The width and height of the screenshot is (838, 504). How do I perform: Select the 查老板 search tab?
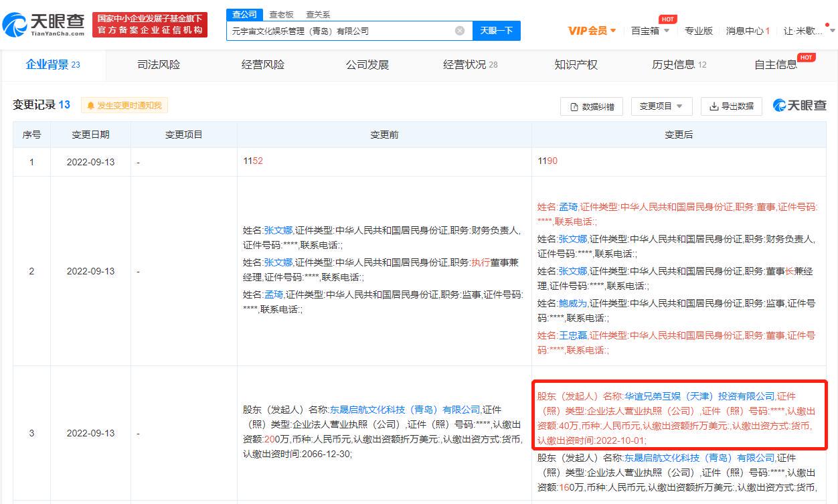click(x=281, y=14)
